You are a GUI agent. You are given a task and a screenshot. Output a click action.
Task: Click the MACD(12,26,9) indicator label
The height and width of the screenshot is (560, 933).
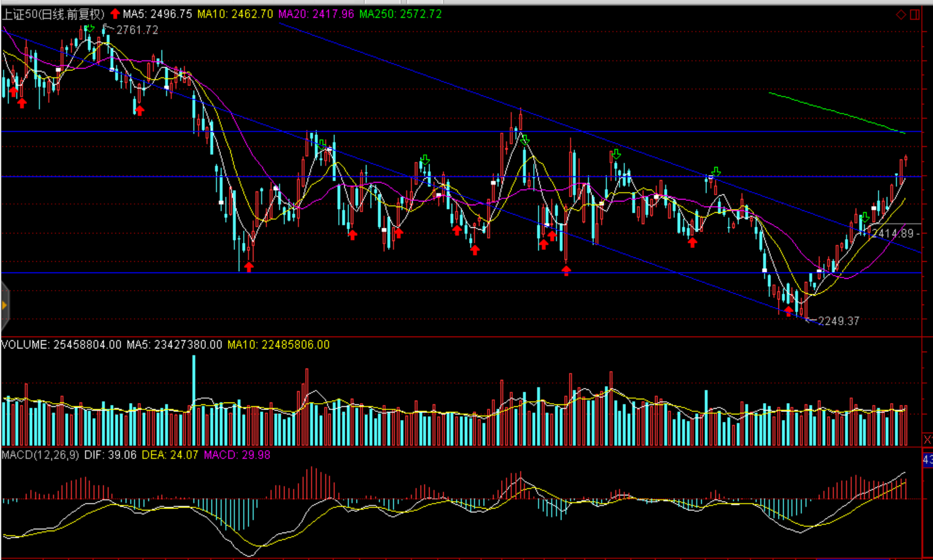[40, 455]
